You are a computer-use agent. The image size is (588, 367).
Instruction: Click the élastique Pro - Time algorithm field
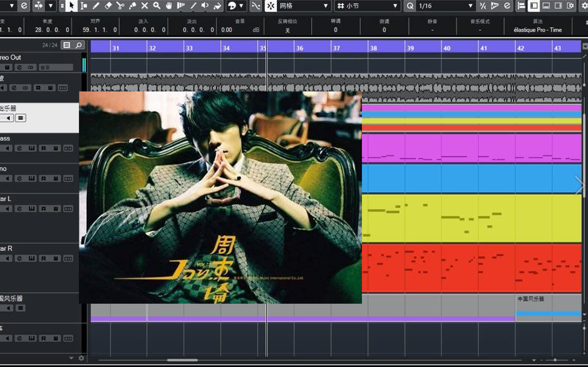click(538, 29)
